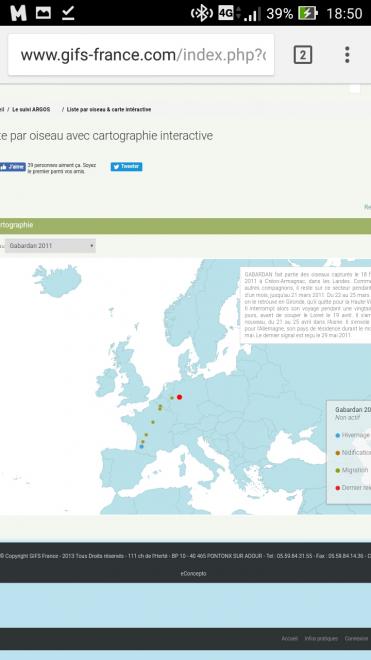371x660 pixels.
Task: Click the dropdown arrow of the Gabardan 2011 selector
Action: click(x=91, y=246)
